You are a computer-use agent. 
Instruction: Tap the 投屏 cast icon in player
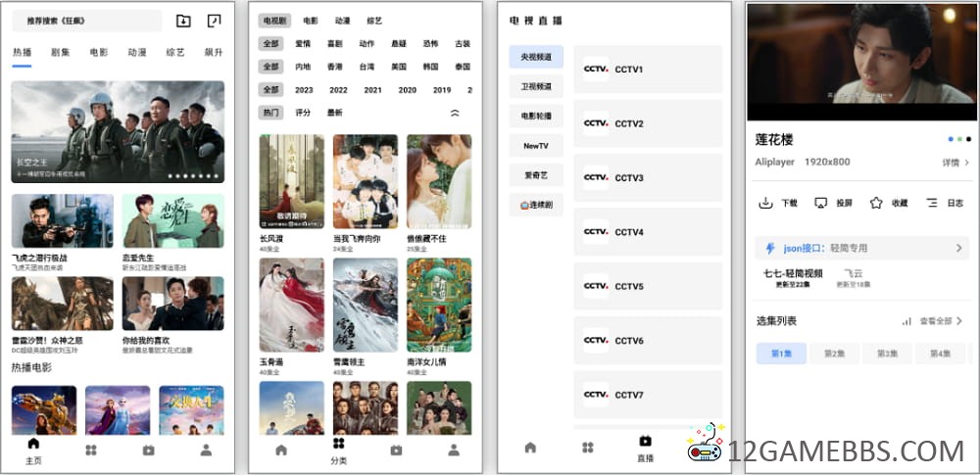(820, 203)
